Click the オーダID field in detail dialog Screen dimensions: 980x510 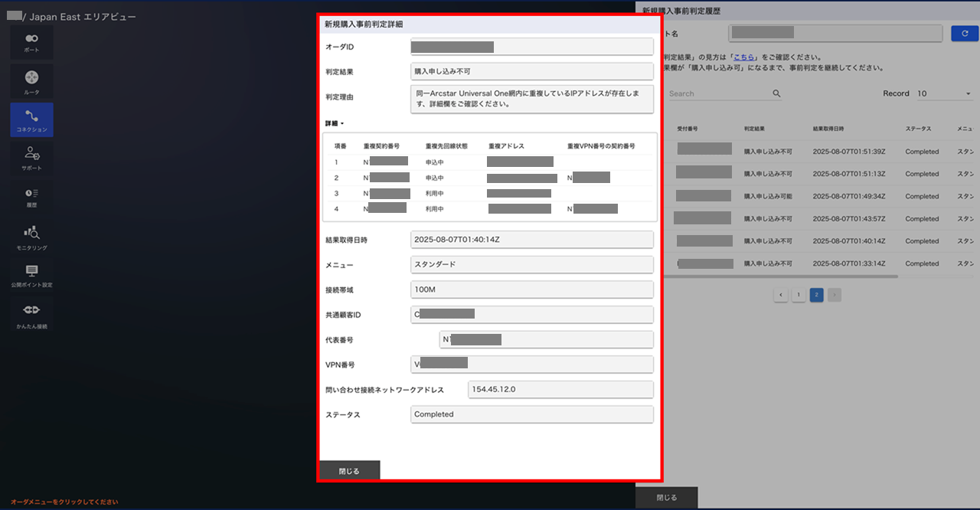pos(532,47)
